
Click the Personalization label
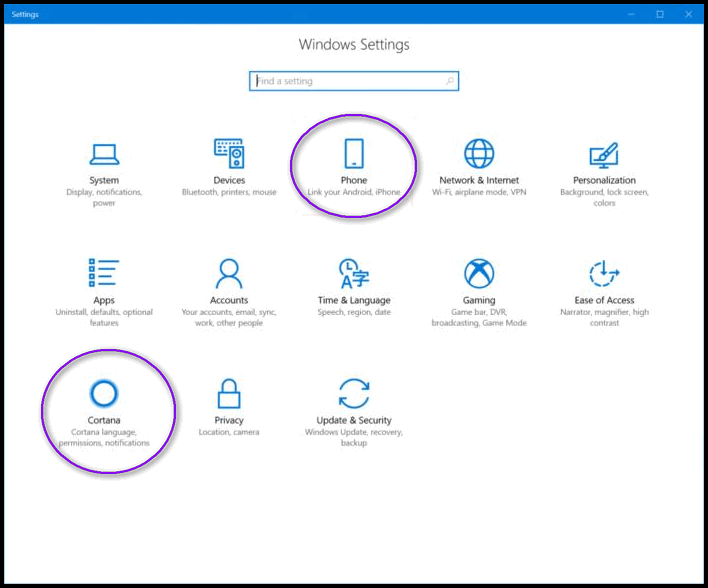pos(604,180)
